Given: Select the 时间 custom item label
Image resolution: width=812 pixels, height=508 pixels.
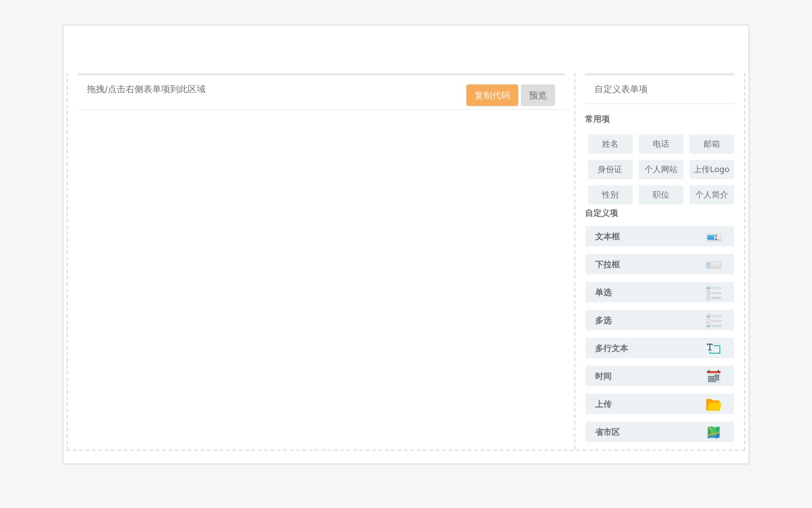Looking at the screenshot, I should (603, 376).
